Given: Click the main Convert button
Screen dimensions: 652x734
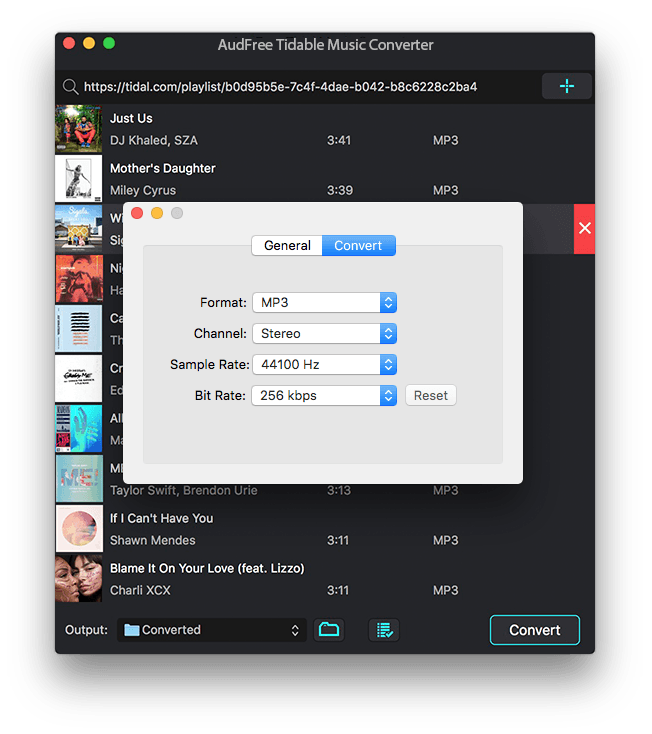Looking at the screenshot, I should 535,630.
